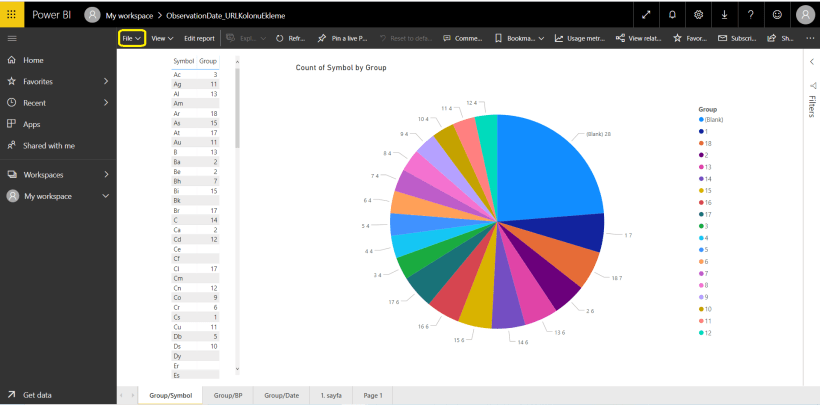Collapse the navigation pane hamburger icon

(11, 38)
